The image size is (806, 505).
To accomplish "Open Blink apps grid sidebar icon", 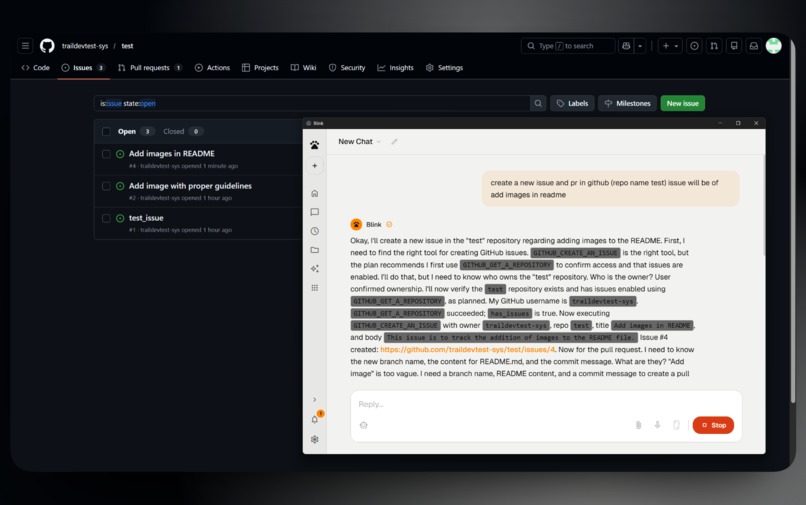I will [x=315, y=288].
